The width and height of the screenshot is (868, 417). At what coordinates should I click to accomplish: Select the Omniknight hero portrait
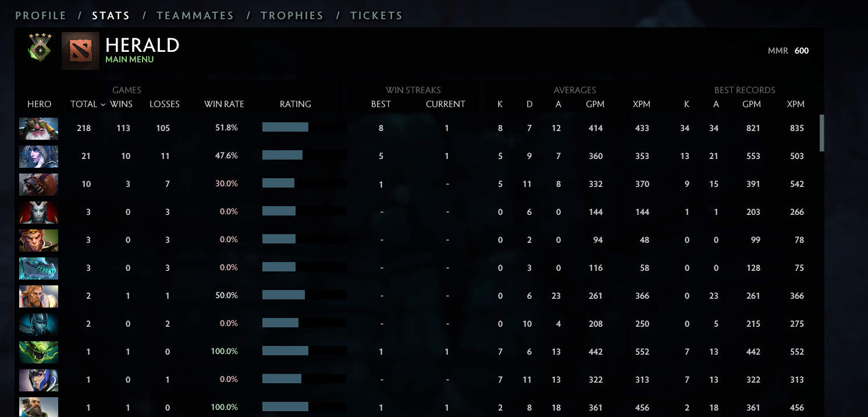[38, 296]
